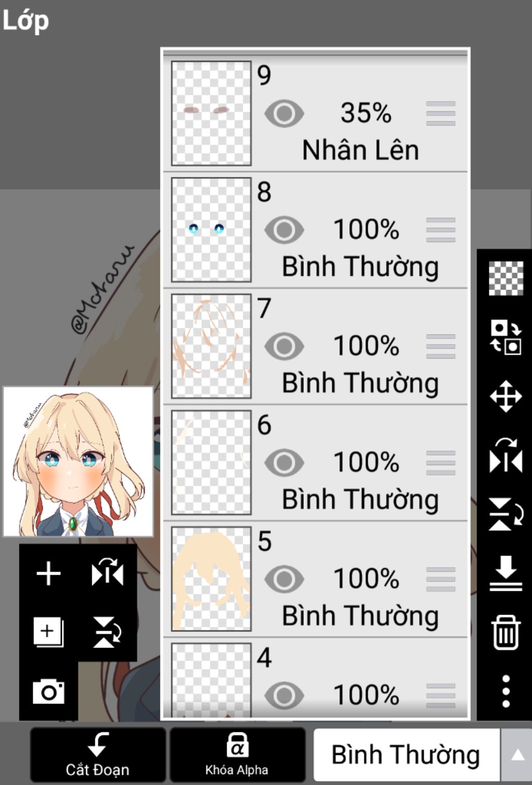Expand blend mode list arrow
Viewport: 532px width, 785px height.
[517, 754]
